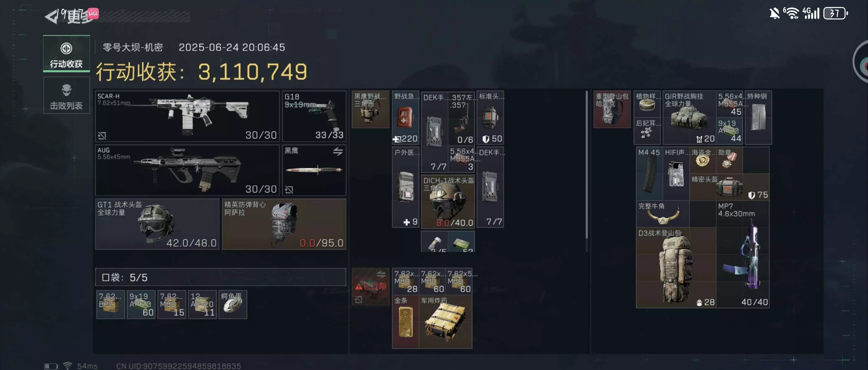Click the 口袋 5/5 pocket header

tap(221, 277)
